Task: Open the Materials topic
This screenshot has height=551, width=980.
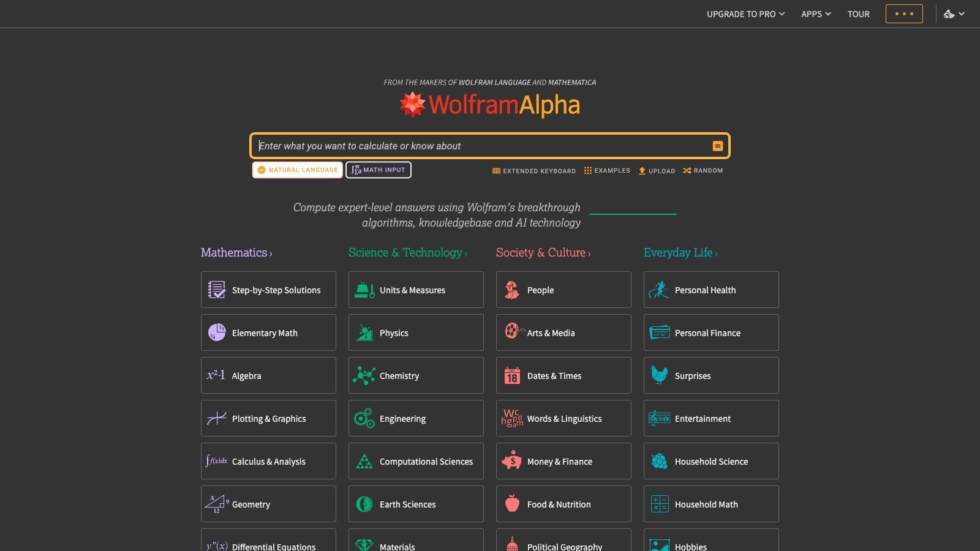Action: click(x=416, y=539)
